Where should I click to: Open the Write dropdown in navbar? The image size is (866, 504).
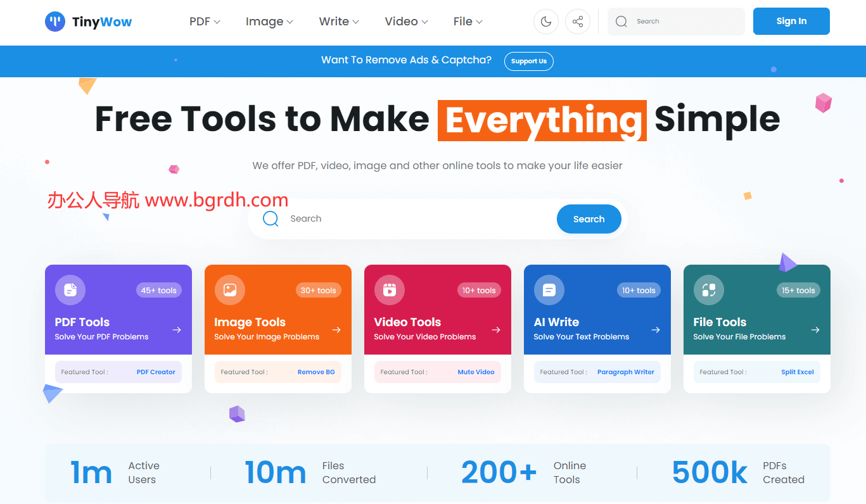coord(339,22)
